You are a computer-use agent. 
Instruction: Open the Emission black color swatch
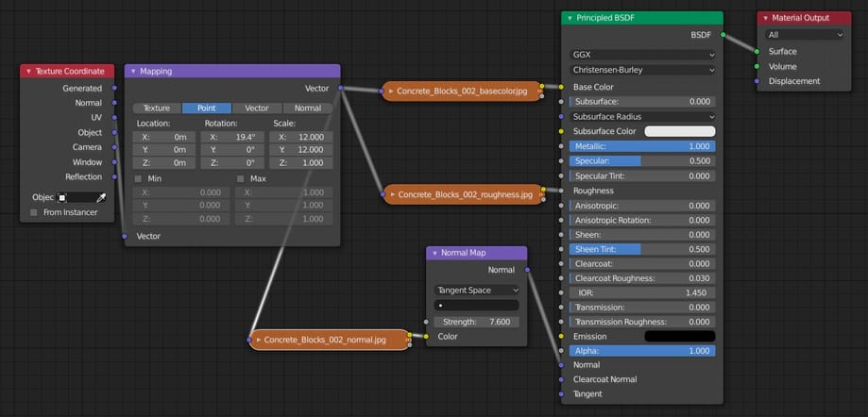point(680,336)
